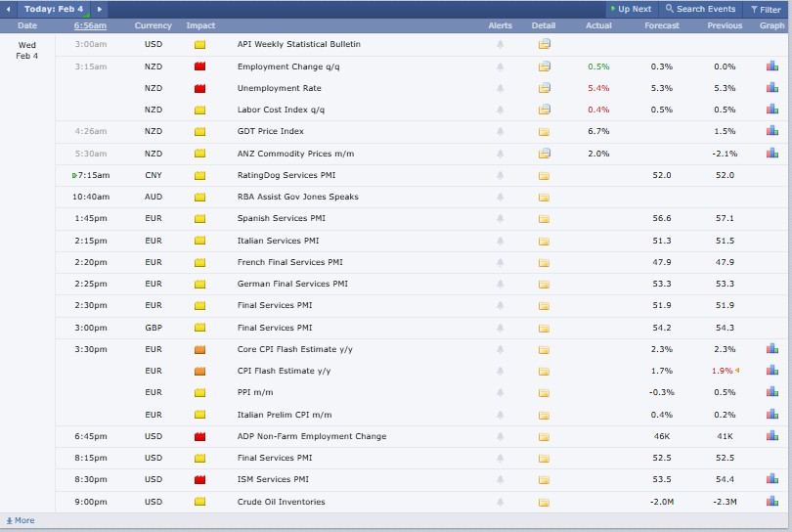Screen dimensions: 792x532
Task: Open graph for Core CPI Flash Estimate
Action: coord(771,349)
